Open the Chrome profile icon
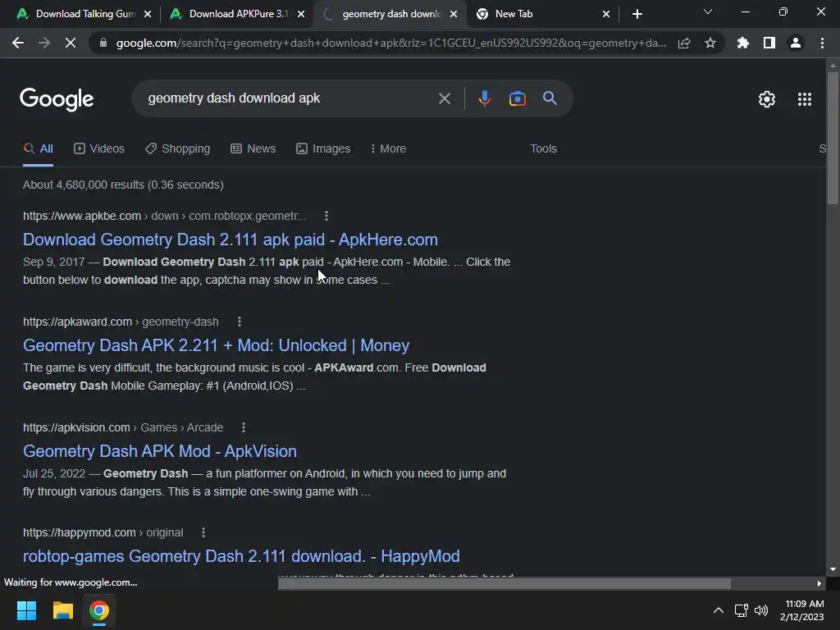Image resolution: width=840 pixels, height=630 pixels. point(796,43)
